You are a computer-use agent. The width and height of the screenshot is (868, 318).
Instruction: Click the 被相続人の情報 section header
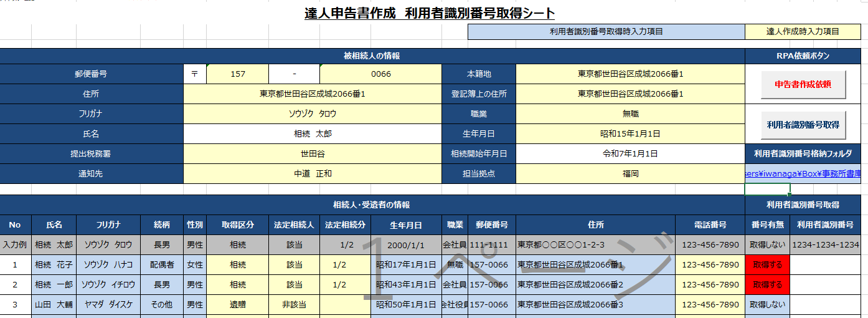[x=372, y=56]
